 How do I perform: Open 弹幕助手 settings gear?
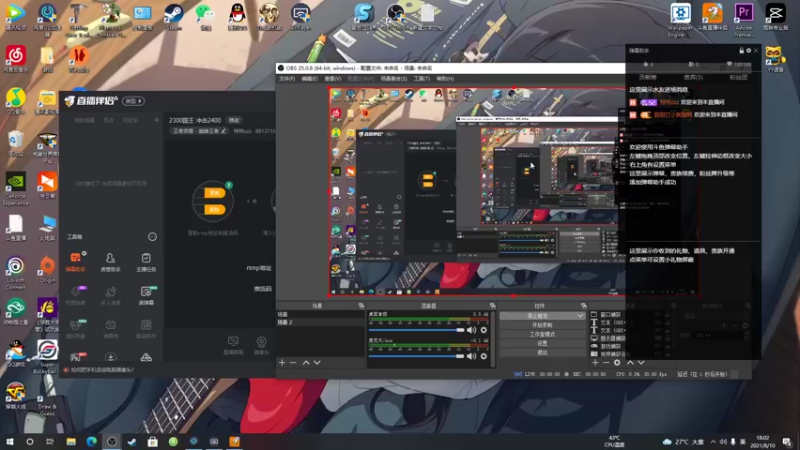click(748, 51)
